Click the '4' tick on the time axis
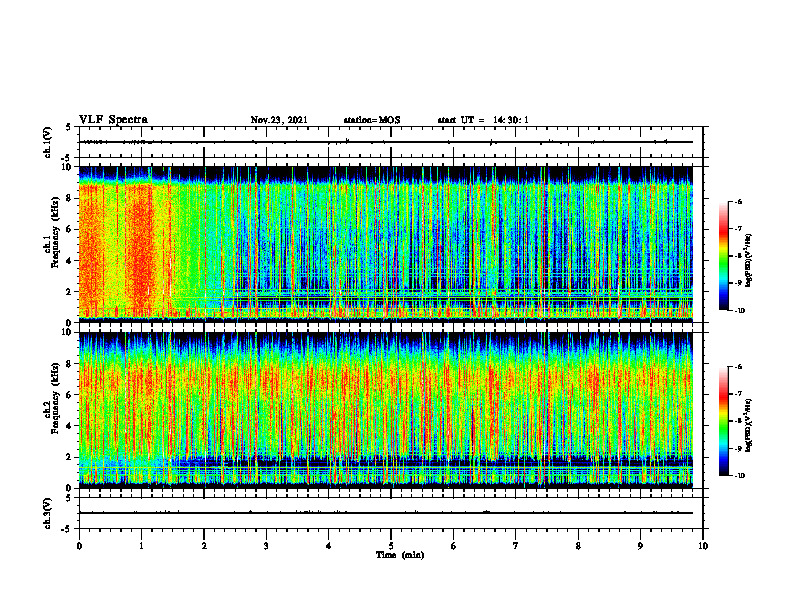The height and width of the screenshot is (612, 792). pos(329,546)
